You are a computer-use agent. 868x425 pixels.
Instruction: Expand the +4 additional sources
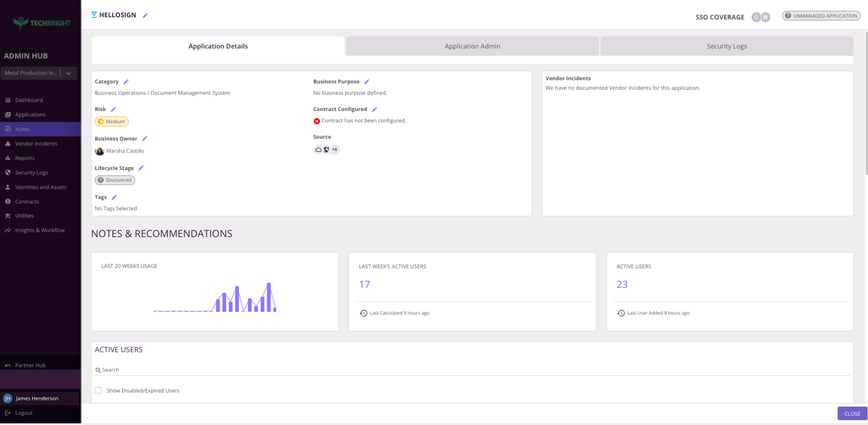[x=334, y=149]
